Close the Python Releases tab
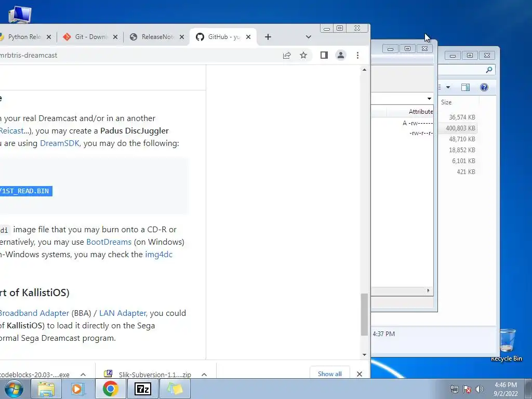The width and height of the screenshot is (532, 399). click(49, 37)
